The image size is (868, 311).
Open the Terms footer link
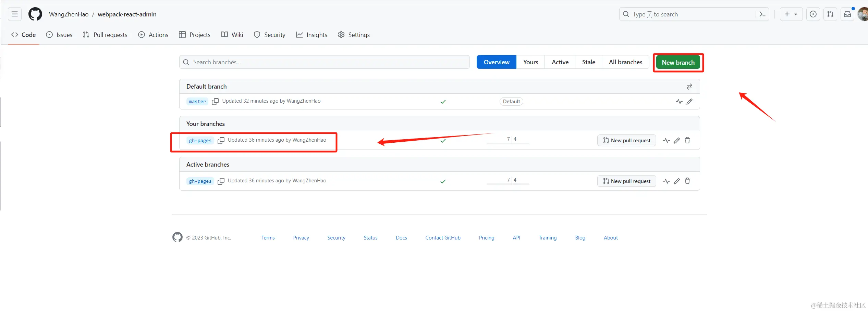point(268,238)
